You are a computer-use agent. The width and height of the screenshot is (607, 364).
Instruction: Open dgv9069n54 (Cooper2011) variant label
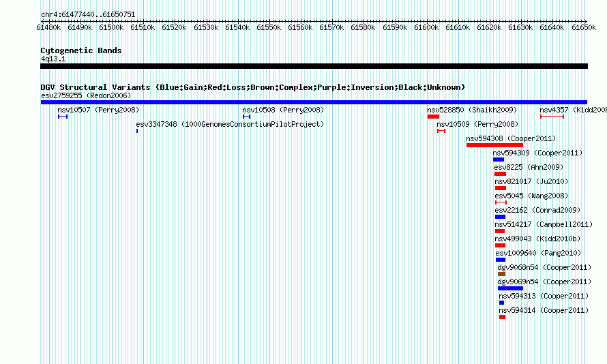coord(544,282)
